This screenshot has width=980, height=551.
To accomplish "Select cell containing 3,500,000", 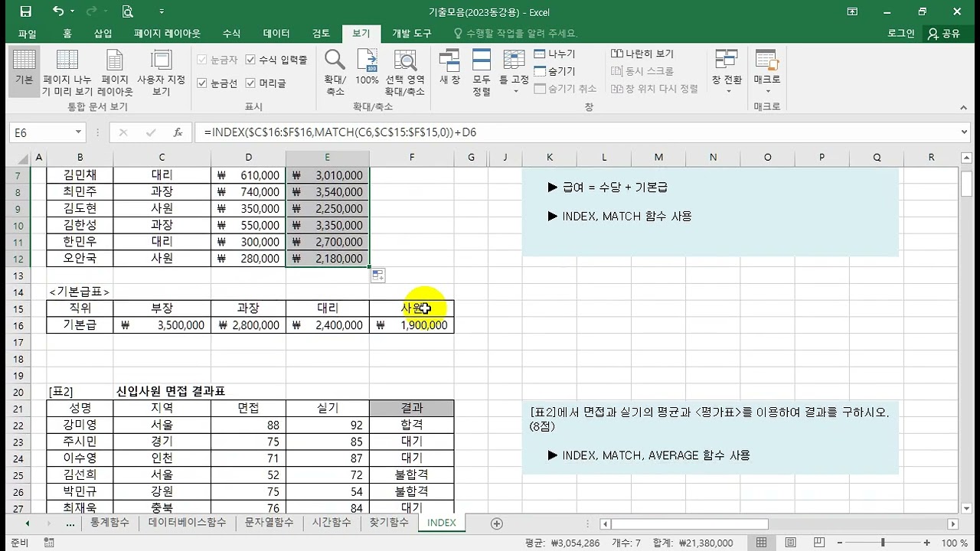I will click(162, 325).
